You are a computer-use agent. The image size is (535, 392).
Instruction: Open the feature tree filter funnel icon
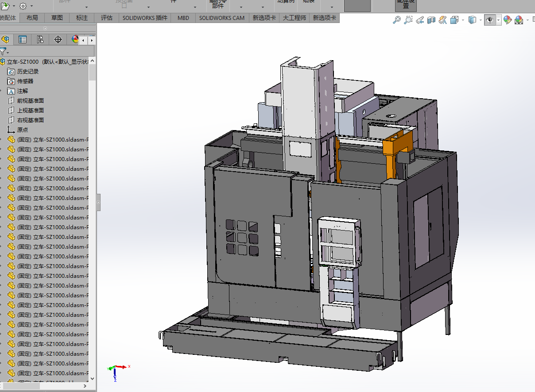tap(3, 51)
